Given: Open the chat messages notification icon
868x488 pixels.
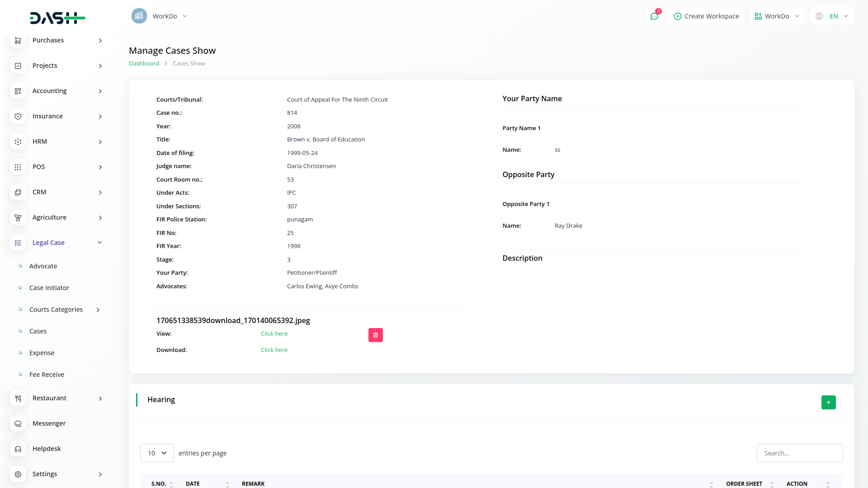Looking at the screenshot, I should click(x=654, y=16).
